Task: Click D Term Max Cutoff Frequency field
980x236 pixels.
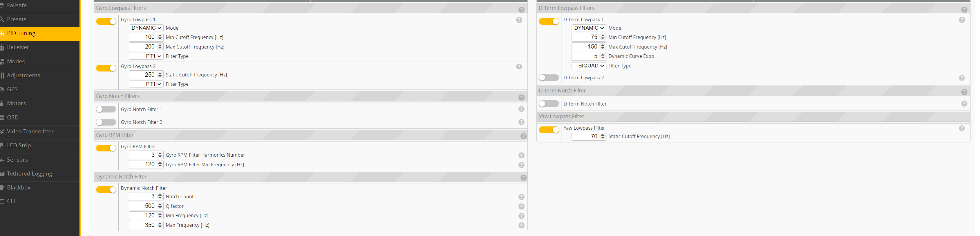Action: [x=589, y=47]
